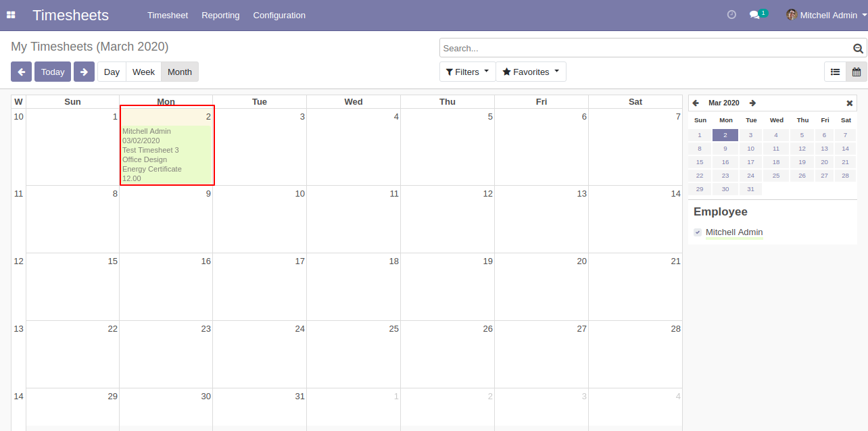Go to previous month with left arrow

click(x=21, y=72)
